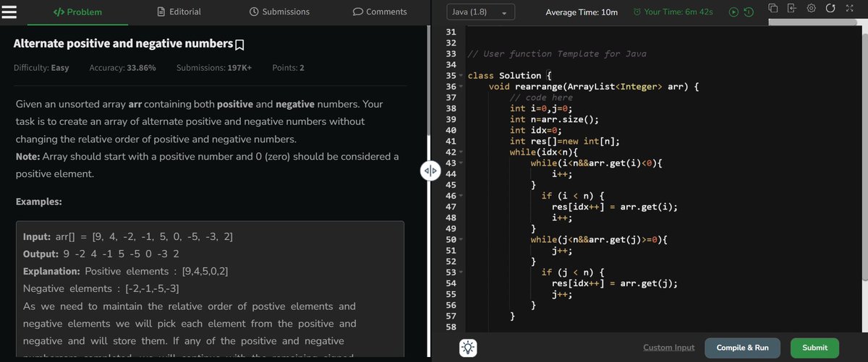This screenshot has width=868, height=362.
Task: Click the 'Difficulty: Easy' label
Action: coord(41,67)
